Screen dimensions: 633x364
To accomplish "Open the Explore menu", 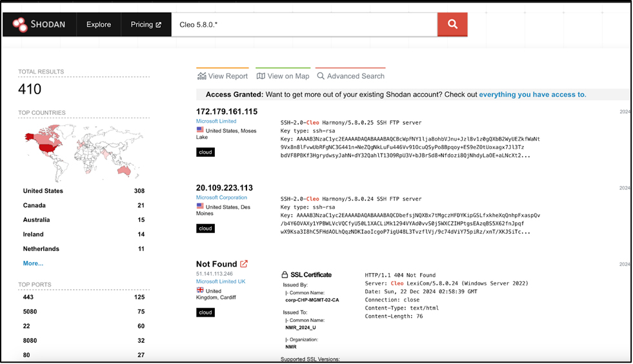I will (x=99, y=25).
